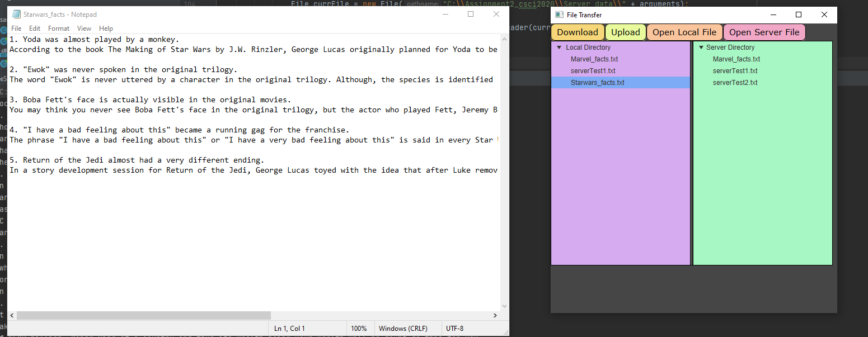Open Notepad File menu
Viewport: 868px width, 337px height.
16,29
